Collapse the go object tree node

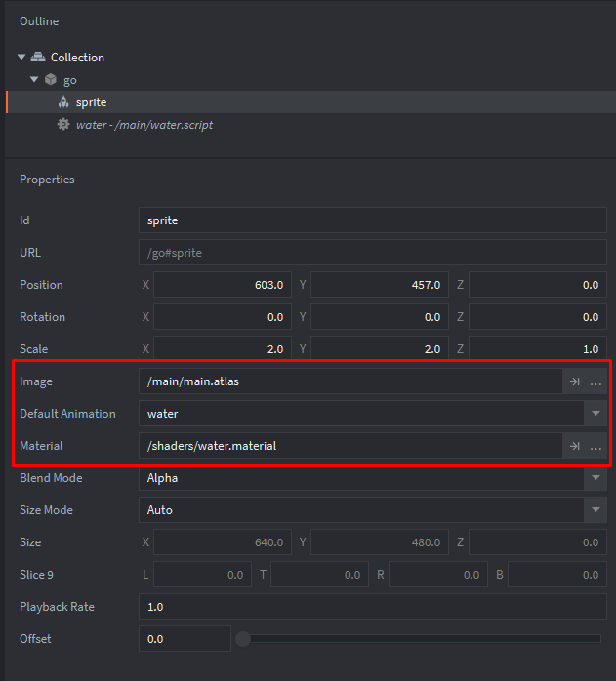tap(34, 80)
